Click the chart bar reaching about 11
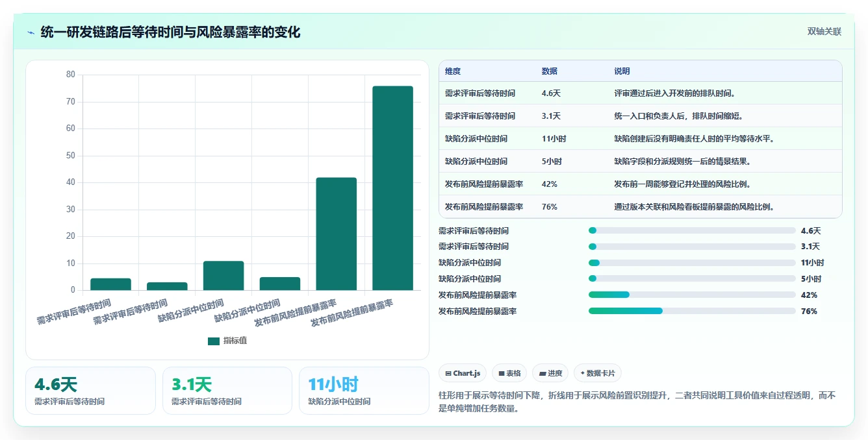868x440 pixels. [x=223, y=276]
